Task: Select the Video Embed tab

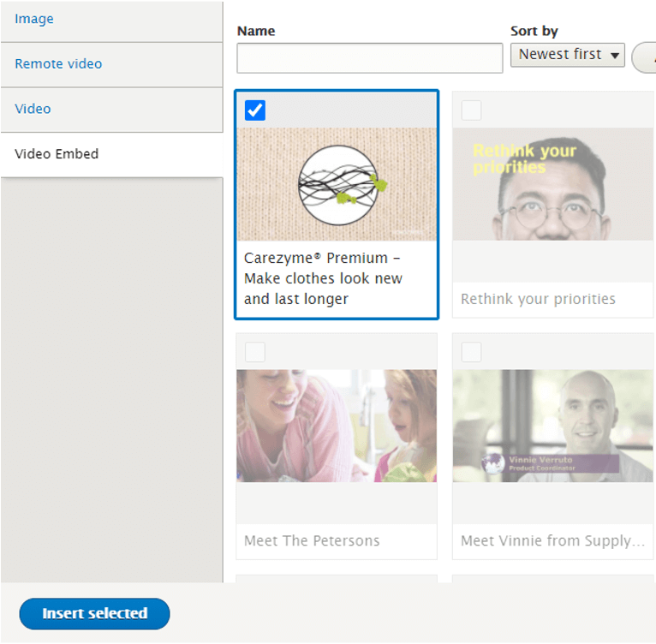Action: click(111, 154)
